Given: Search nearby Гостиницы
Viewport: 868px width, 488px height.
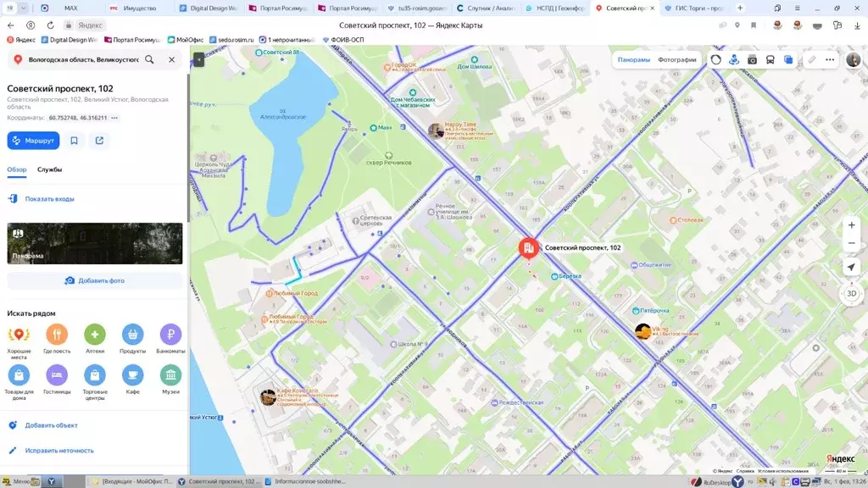Looking at the screenshot, I should pyautogui.click(x=57, y=380).
